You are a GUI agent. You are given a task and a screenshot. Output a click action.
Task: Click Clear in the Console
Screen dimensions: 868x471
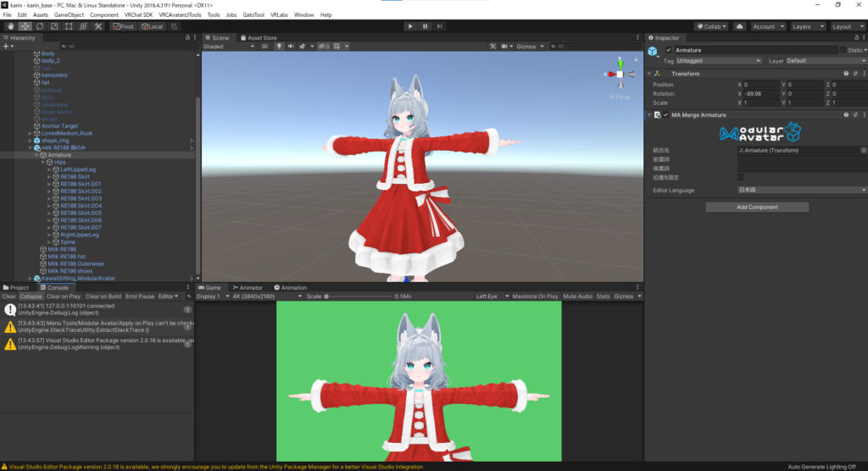[x=8, y=296]
